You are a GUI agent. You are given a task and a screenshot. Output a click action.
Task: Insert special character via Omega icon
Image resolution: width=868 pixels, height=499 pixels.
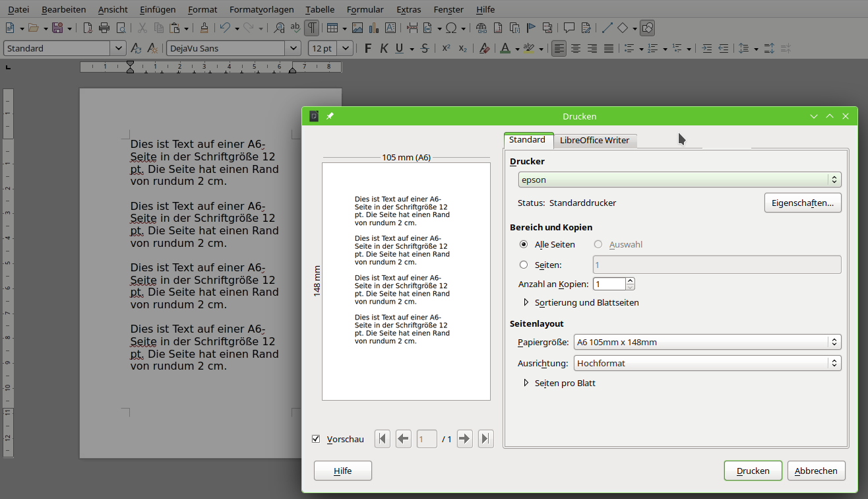pyautogui.click(x=451, y=28)
